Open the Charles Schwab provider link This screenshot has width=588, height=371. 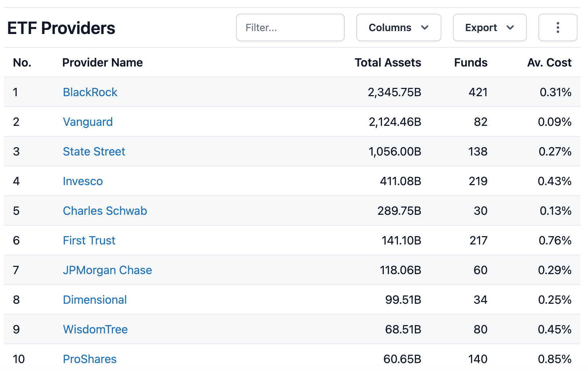click(x=105, y=211)
